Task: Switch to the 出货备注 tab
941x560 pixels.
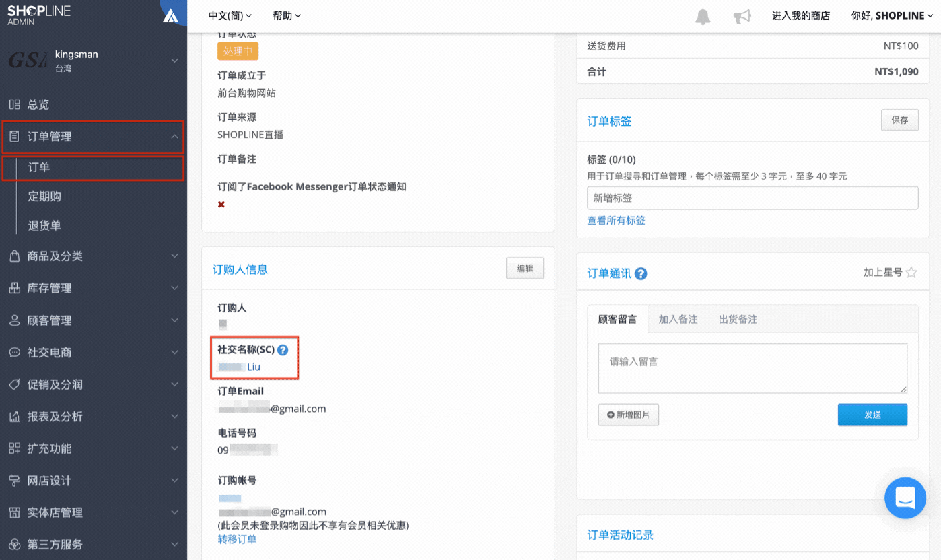Action: coord(738,319)
